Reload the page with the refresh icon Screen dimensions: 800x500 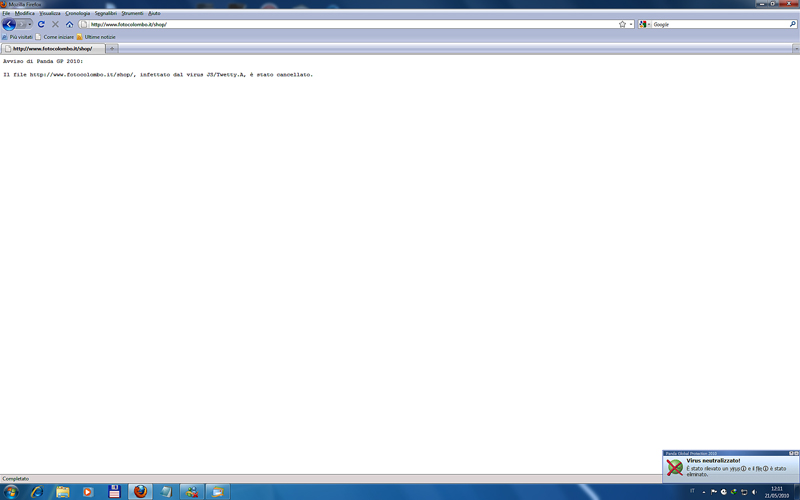(x=41, y=24)
